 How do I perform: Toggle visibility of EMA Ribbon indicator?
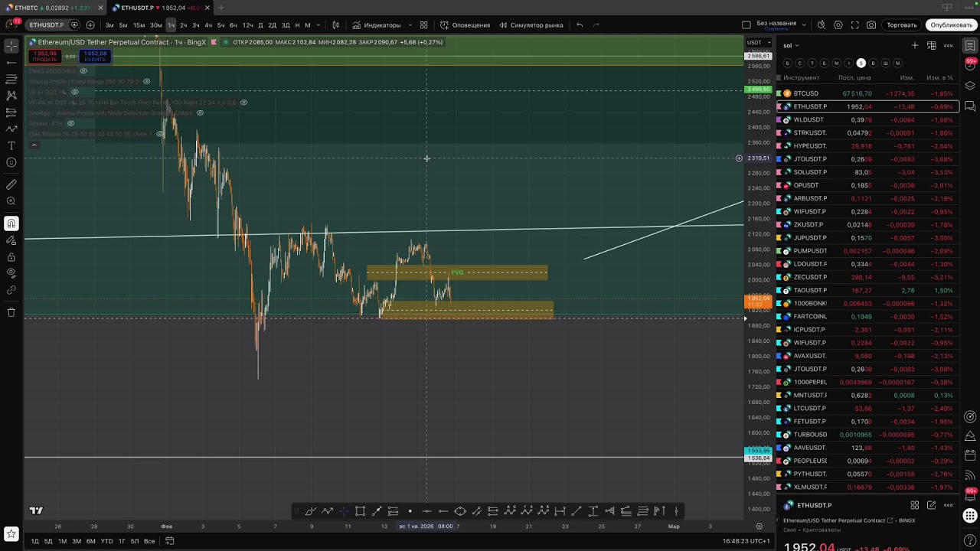[x=160, y=134]
